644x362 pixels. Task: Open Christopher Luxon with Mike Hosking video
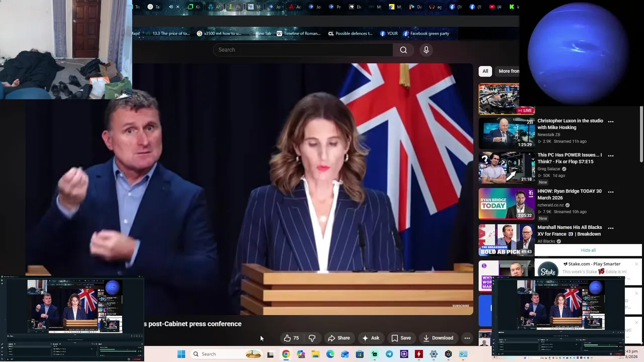click(570, 124)
